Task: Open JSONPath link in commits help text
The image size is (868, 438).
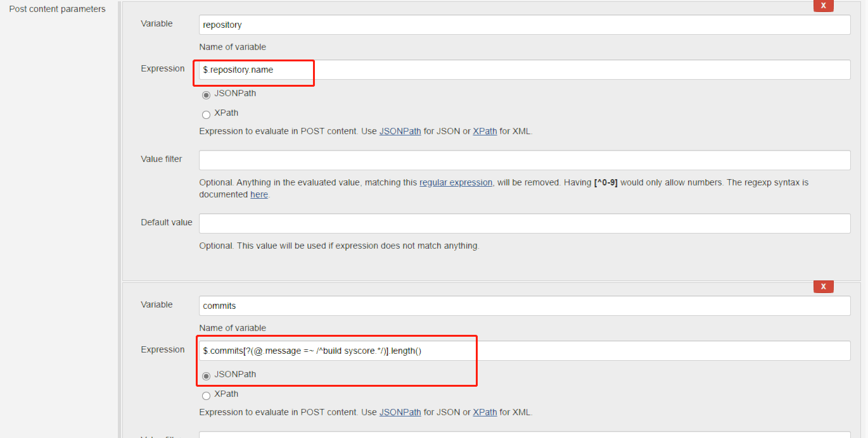Action: tap(400, 412)
